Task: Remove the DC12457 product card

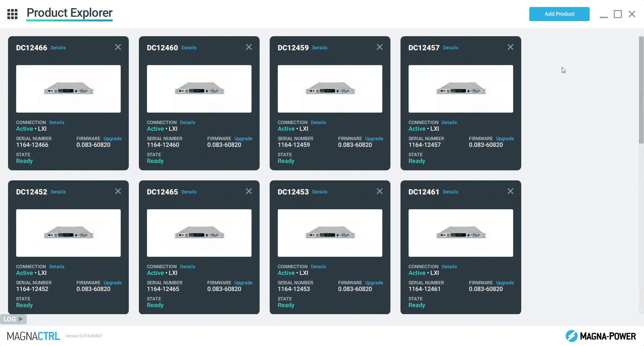Action: tap(511, 47)
